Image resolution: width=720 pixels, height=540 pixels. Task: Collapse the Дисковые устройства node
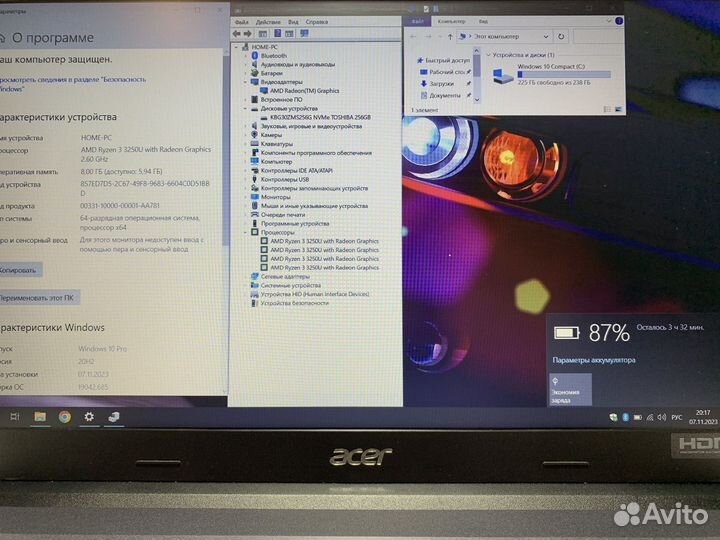246,108
